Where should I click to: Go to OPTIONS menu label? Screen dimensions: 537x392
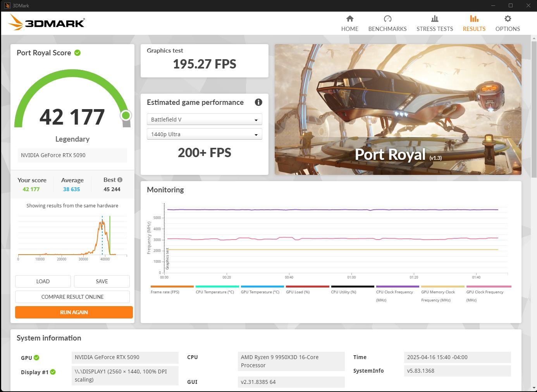coord(508,29)
